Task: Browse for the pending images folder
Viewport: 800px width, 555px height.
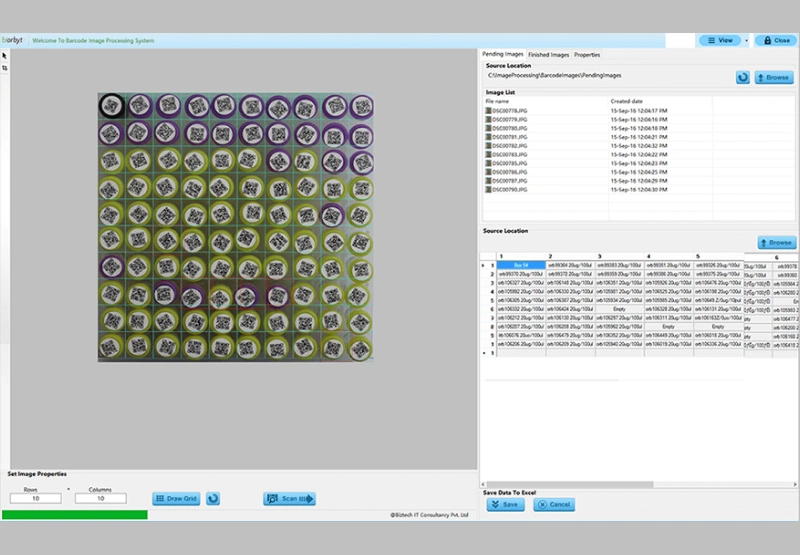Action: click(x=774, y=78)
